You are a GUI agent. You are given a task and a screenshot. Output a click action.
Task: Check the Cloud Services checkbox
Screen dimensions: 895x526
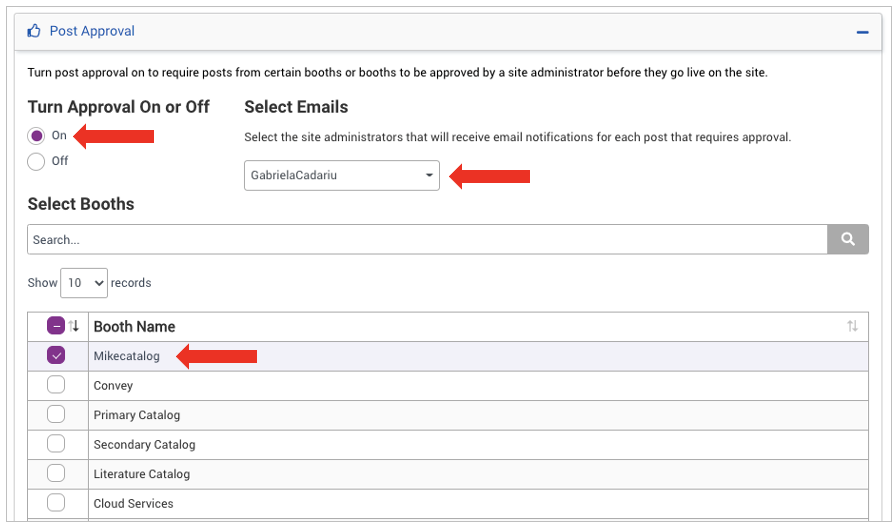tap(56, 503)
